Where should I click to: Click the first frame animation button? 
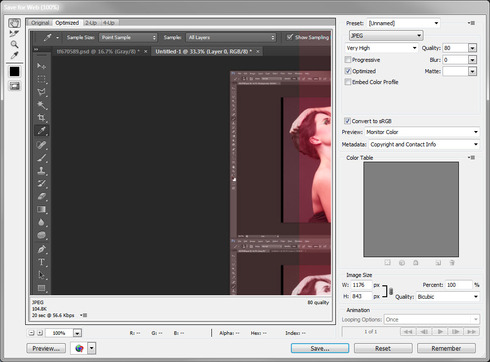pos(408,332)
